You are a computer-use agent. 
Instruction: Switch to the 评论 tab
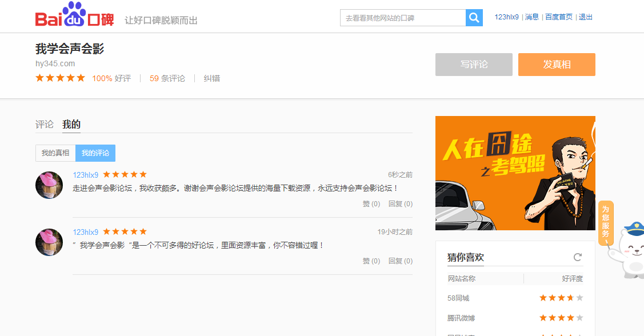45,125
